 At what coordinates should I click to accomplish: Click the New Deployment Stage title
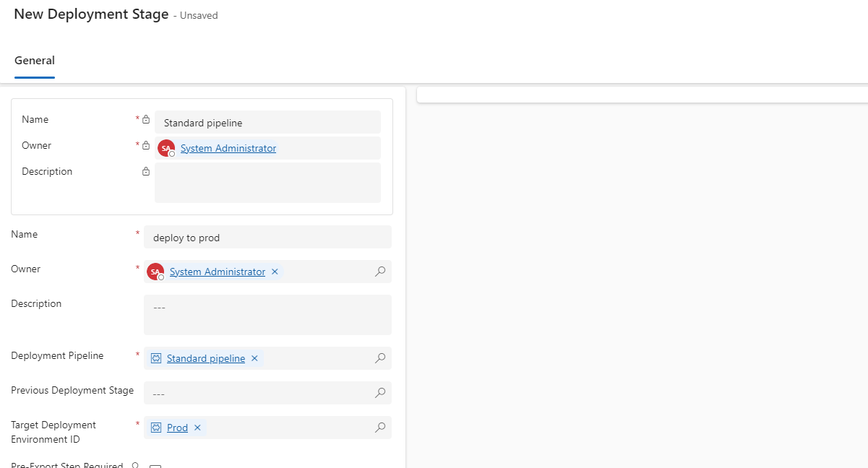[x=90, y=14]
